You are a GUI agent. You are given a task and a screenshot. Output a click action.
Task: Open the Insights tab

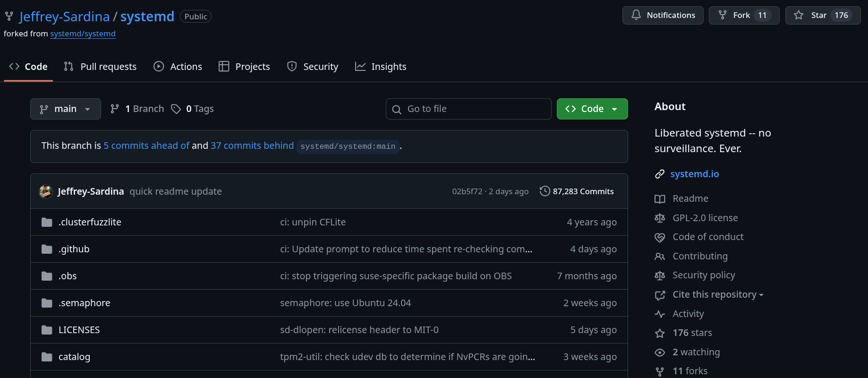point(381,67)
